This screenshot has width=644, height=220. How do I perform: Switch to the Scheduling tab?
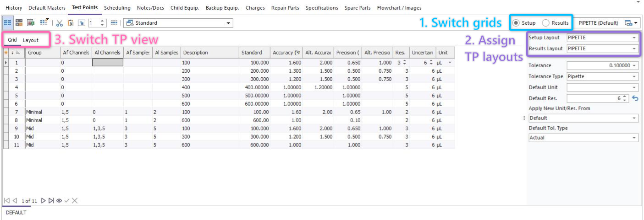click(x=117, y=8)
